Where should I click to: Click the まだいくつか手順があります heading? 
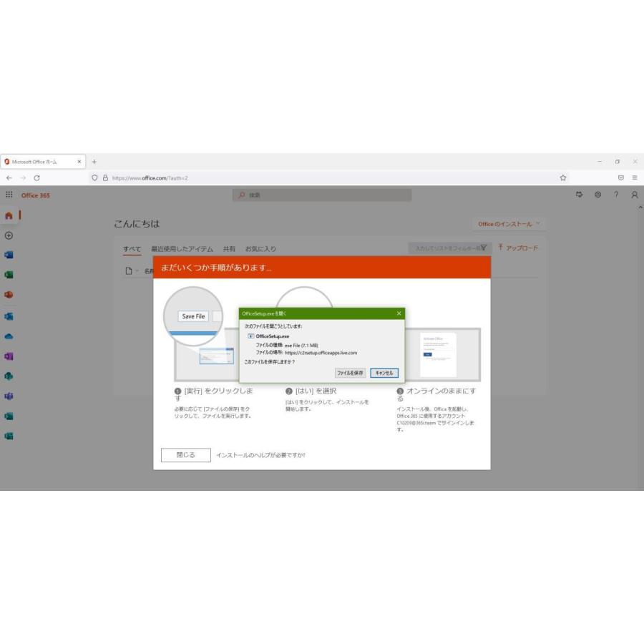tap(216, 268)
